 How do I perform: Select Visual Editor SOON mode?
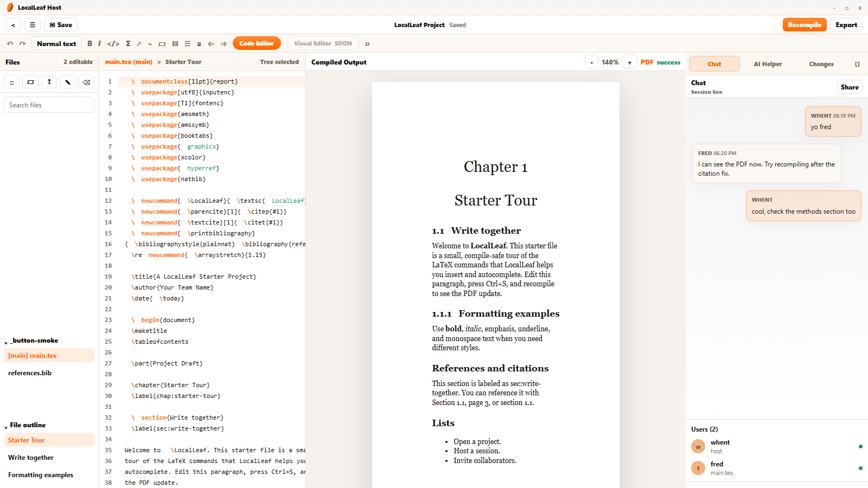[323, 43]
